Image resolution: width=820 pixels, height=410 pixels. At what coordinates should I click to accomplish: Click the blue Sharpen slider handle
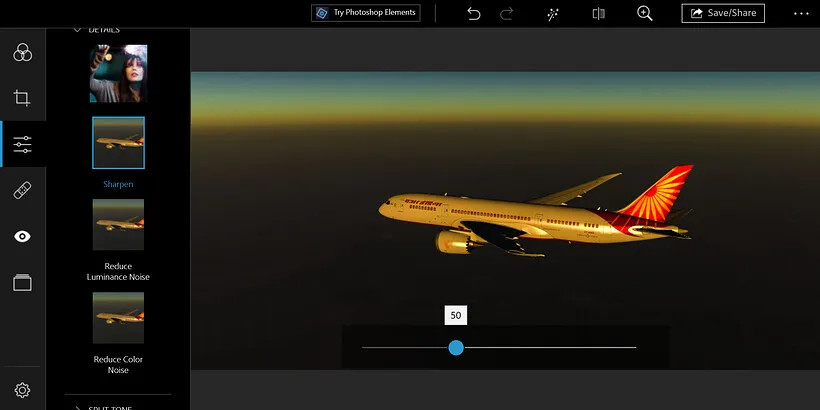[456, 348]
